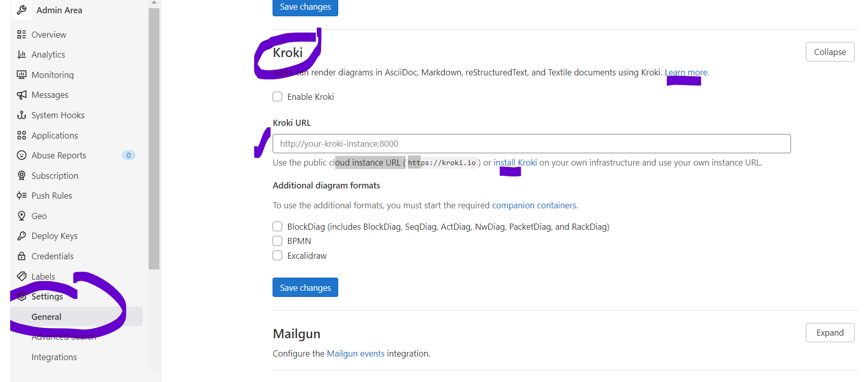This screenshot has width=868, height=382.
Task: Click the System Hooks anchor icon
Action: (x=21, y=115)
